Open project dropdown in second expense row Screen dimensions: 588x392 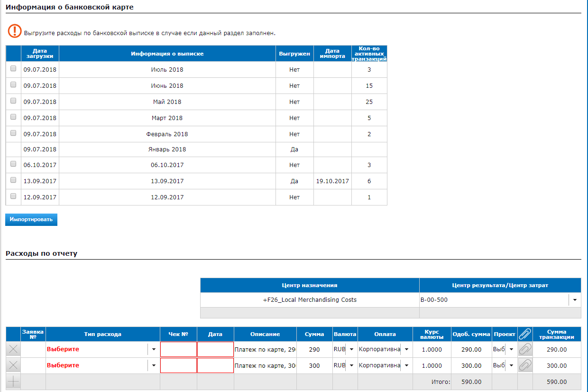tap(511, 365)
